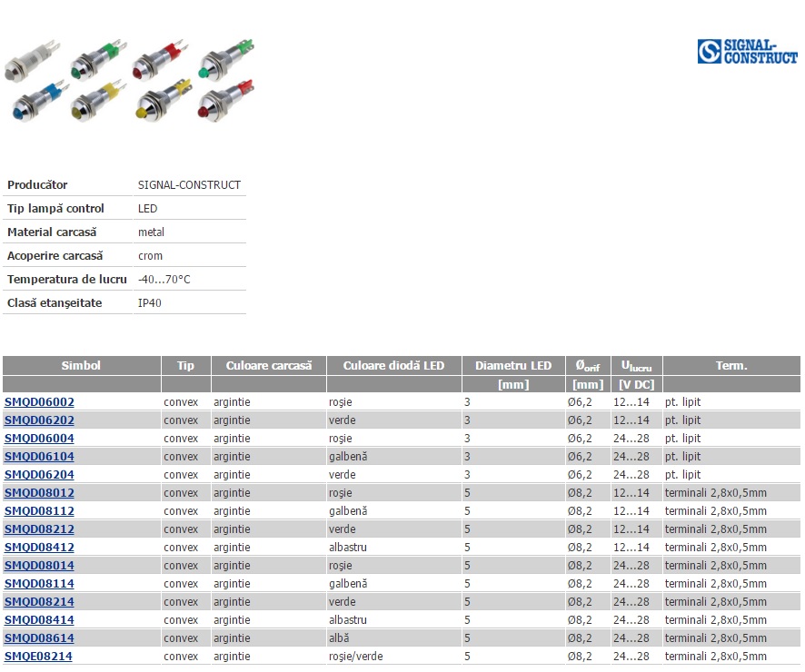Select the LED lamp type value
The image size is (805, 672).
coord(148,209)
